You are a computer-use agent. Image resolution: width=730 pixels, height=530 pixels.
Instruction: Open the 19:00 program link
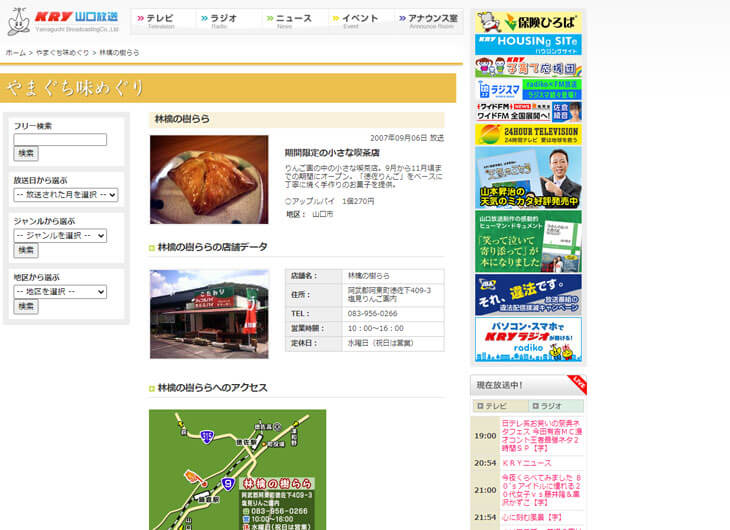pyautogui.click(x=541, y=435)
